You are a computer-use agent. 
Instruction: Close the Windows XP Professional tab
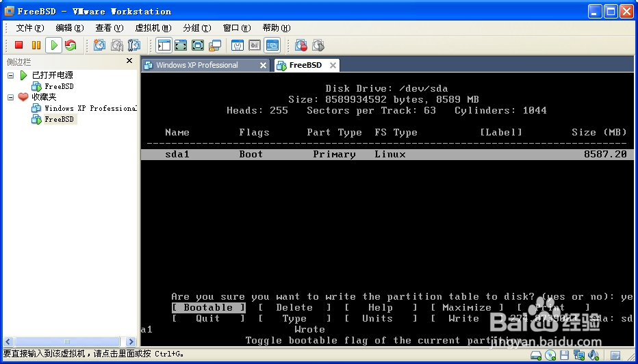(x=264, y=66)
